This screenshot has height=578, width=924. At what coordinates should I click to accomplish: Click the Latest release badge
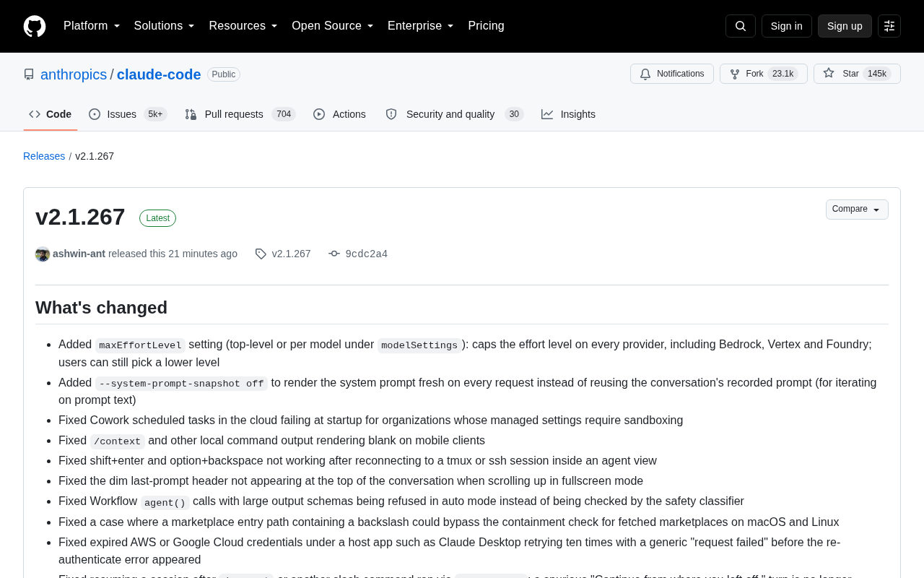coord(157,218)
